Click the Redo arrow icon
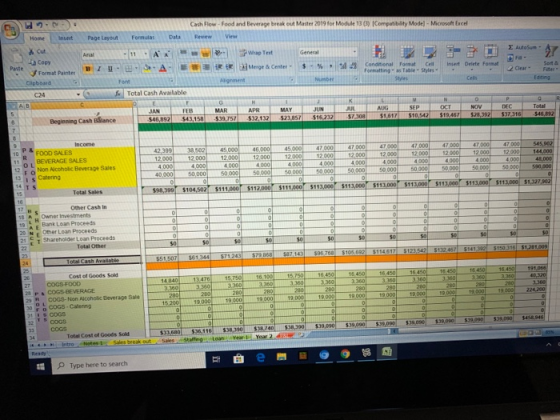The width and height of the screenshot is (560, 420). coord(55,25)
